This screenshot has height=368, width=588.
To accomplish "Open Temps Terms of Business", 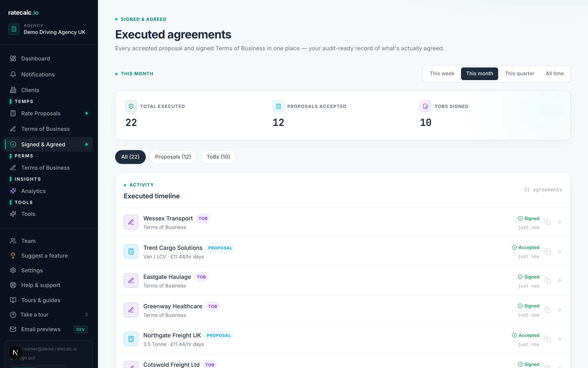I will pos(49,129).
